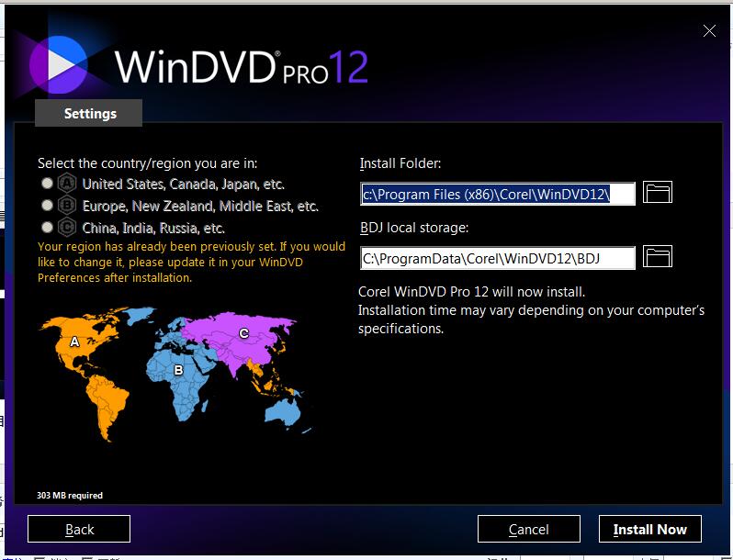The height and width of the screenshot is (560, 733).
Task: Go Back to previous installer step
Action: (x=79, y=529)
